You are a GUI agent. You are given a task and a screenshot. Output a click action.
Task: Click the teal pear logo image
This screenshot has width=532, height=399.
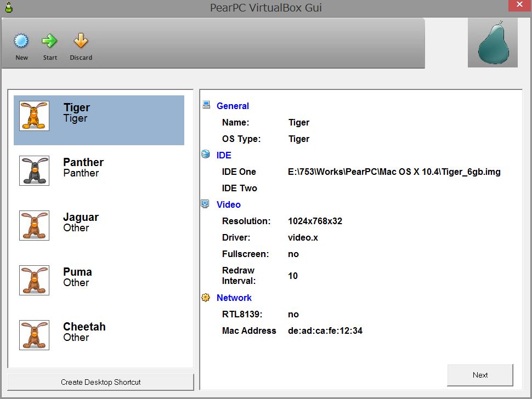(494, 43)
